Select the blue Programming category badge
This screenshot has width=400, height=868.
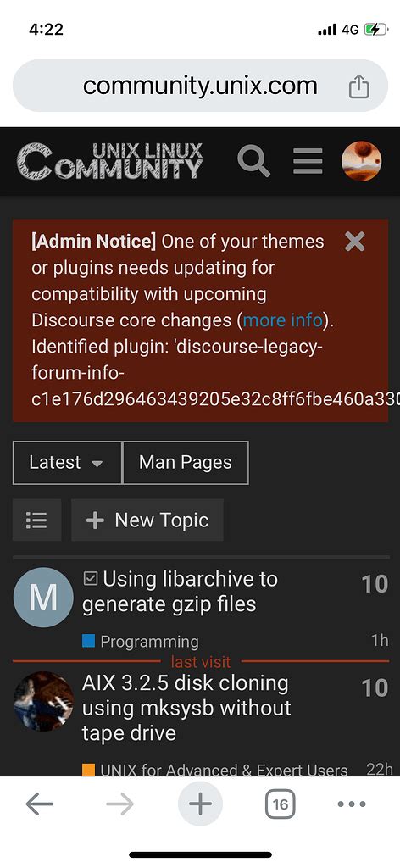(x=141, y=641)
